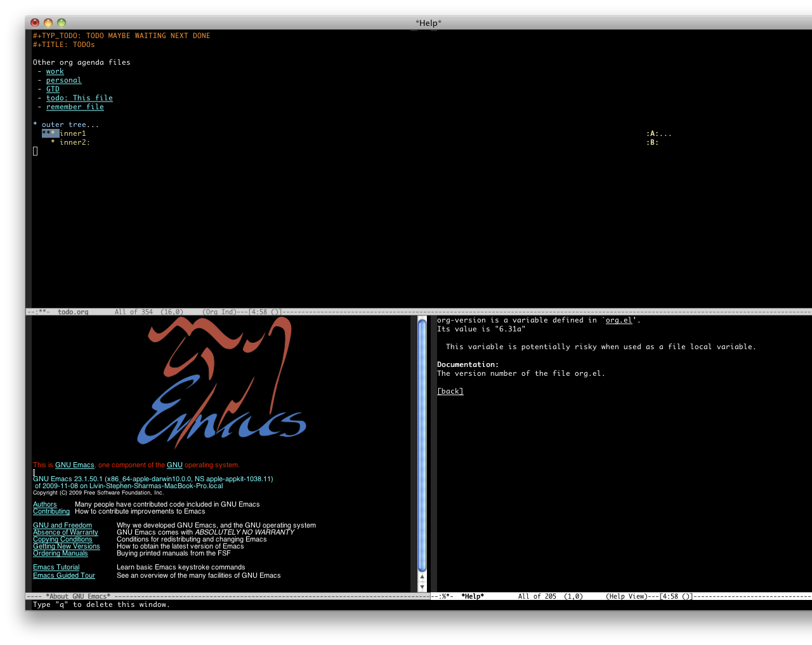Click the scrollbar down arrow in About buffer
The image size is (812, 645).
coord(422,587)
